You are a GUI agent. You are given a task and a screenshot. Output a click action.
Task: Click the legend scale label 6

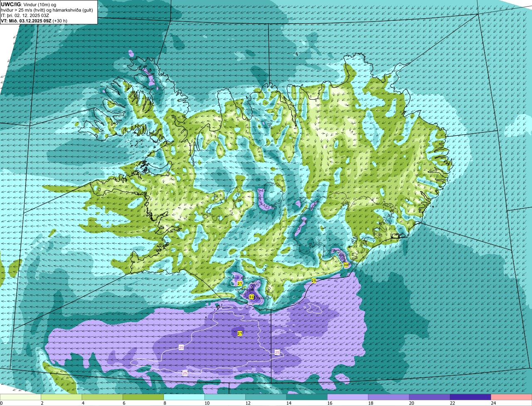click(x=123, y=403)
